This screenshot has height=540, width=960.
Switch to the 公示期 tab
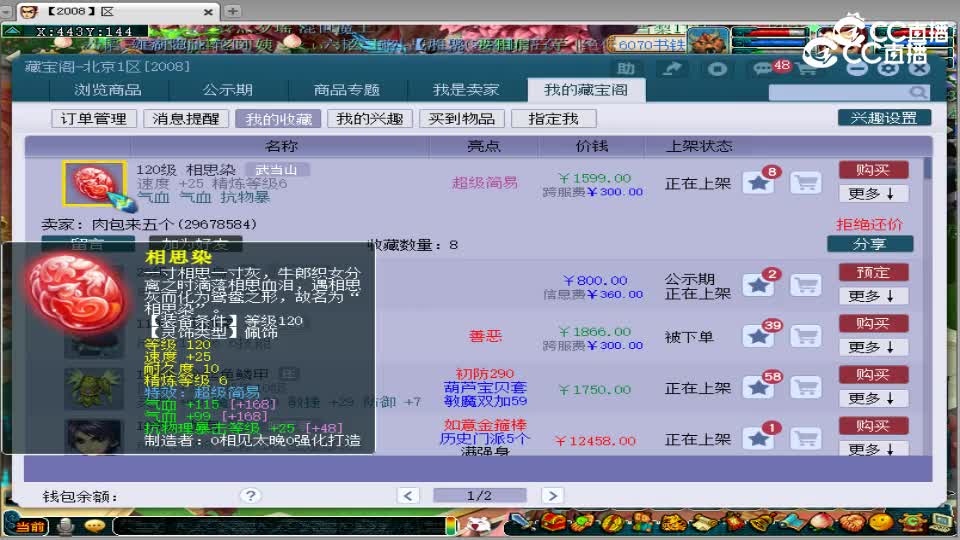tap(228, 90)
